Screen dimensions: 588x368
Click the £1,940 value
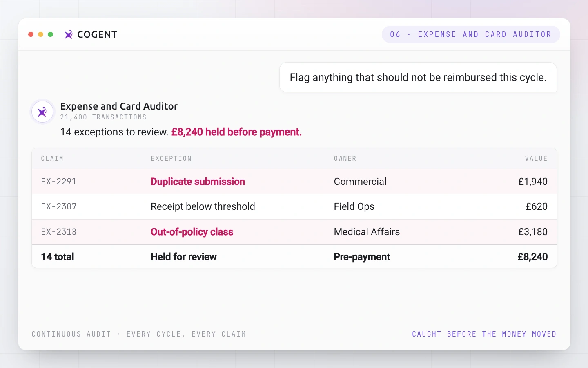click(533, 182)
